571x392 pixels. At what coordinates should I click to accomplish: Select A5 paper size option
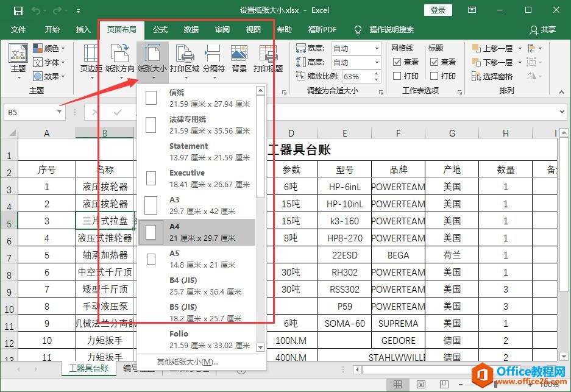point(197,259)
